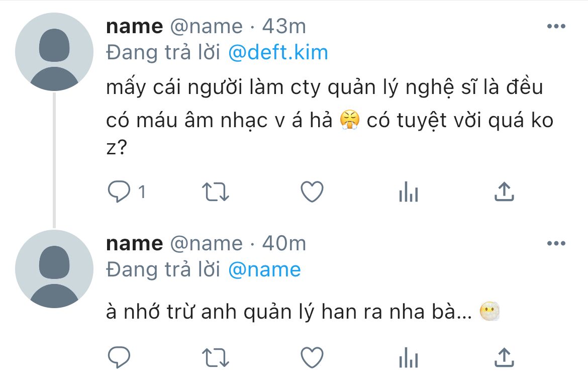The image size is (588, 382).
Task: Retweet the 'anh quản lý han ra' tweet
Action: tap(215, 358)
